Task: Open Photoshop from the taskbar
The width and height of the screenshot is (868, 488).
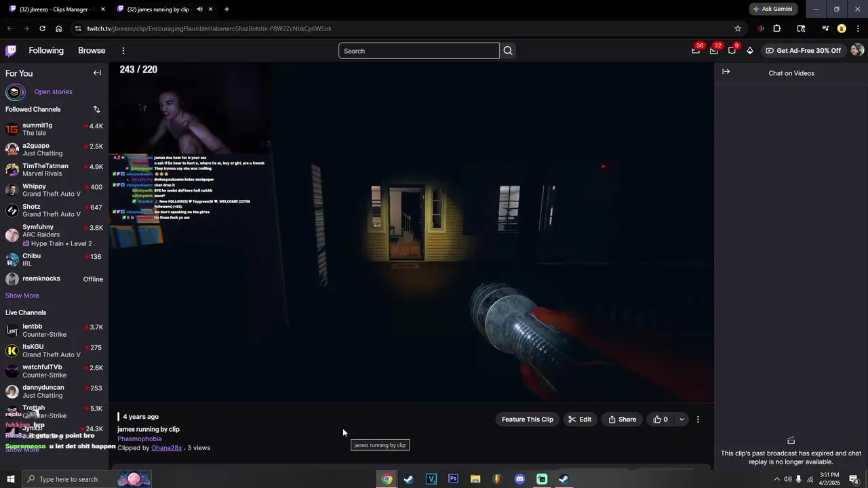Action: pyautogui.click(x=453, y=479)
